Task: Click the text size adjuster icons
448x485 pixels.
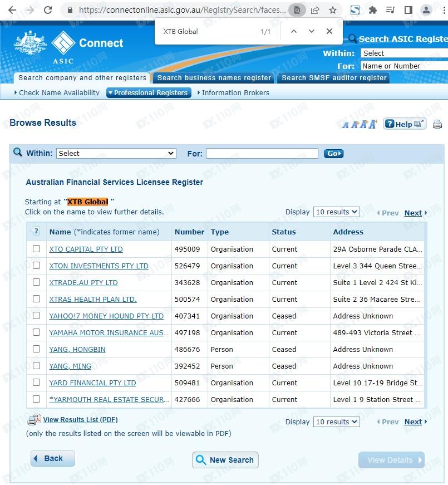Action: pyautogui.click(x=360, y=124)
